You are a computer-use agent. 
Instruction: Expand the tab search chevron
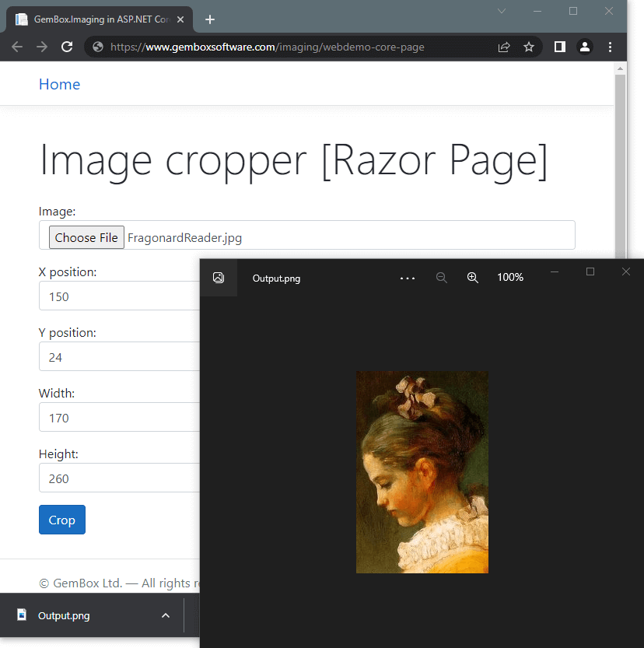502,11
